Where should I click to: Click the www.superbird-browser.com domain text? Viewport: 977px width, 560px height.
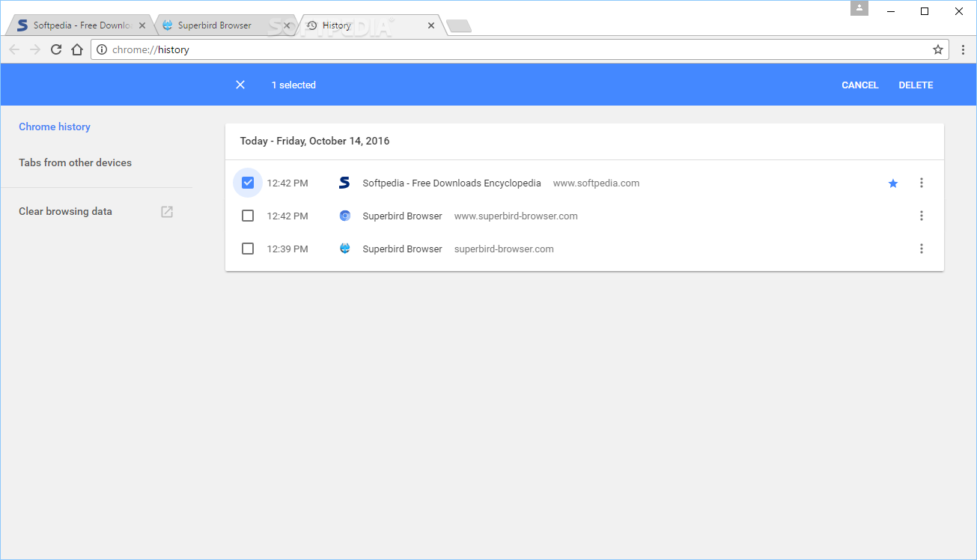(516, 216)
